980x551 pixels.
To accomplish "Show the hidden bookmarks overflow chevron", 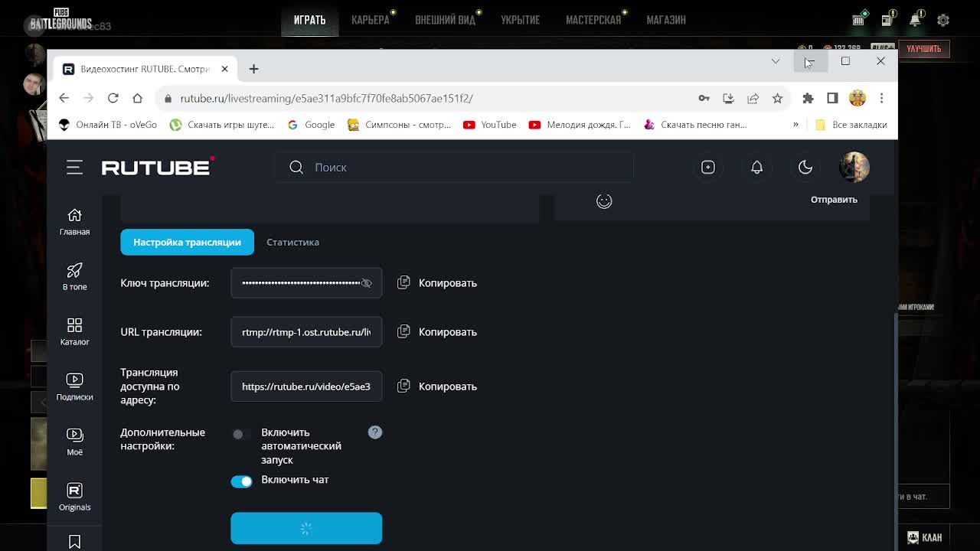I will tap(795, 124).
